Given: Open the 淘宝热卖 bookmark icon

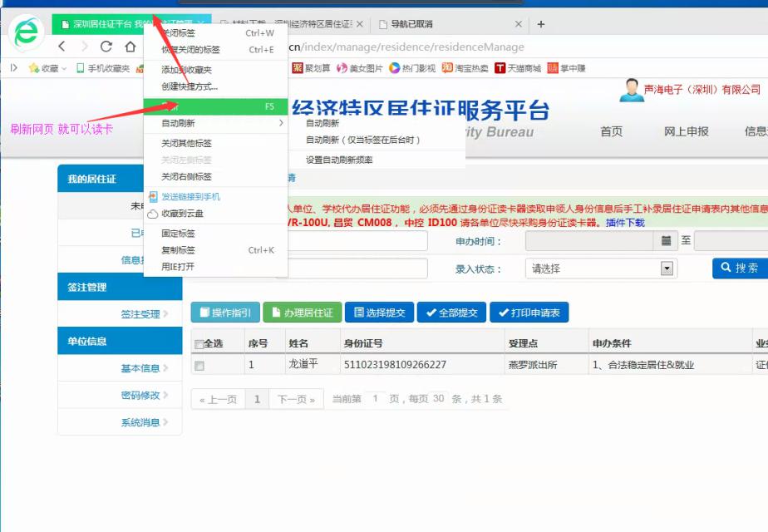Looking at the screenshot, I should click(x=446, y=69).
